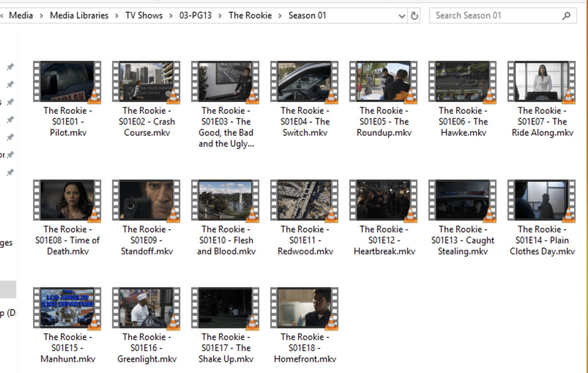Expand the chevron after Media breadcrumb

[x=41, y=16]
